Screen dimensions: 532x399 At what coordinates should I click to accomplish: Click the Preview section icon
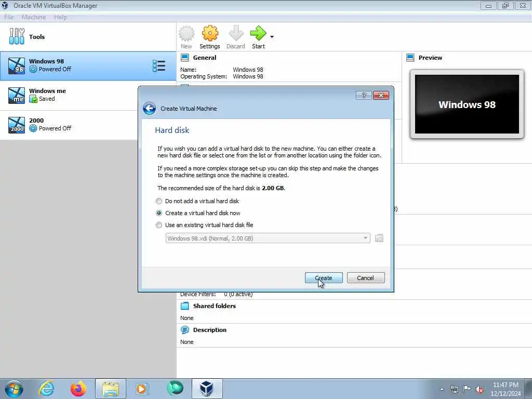[410, 58]
